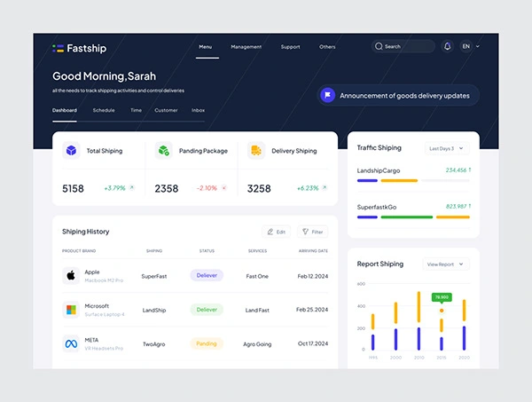Click the Deliever status badge for Apple
Image resolution: width=532 pixels, height=402 pixels.
207,275
